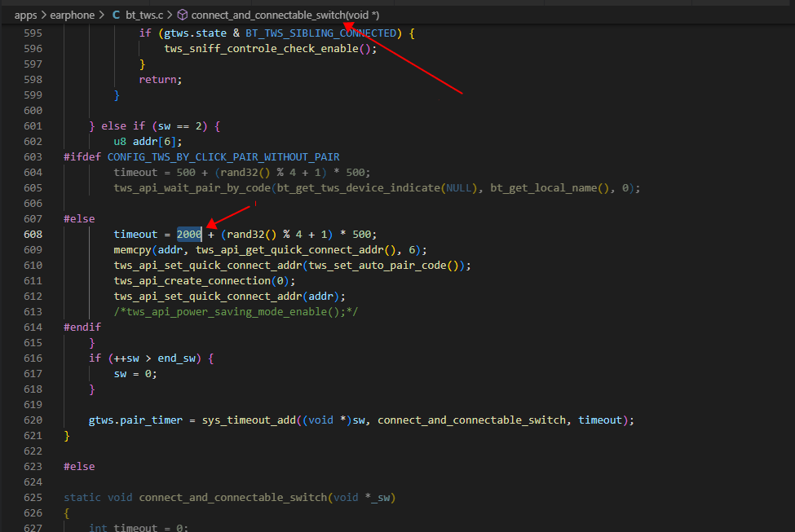Click gtws.state on line 595
Viewport: 795px width, 532px height.
(195, 33)
